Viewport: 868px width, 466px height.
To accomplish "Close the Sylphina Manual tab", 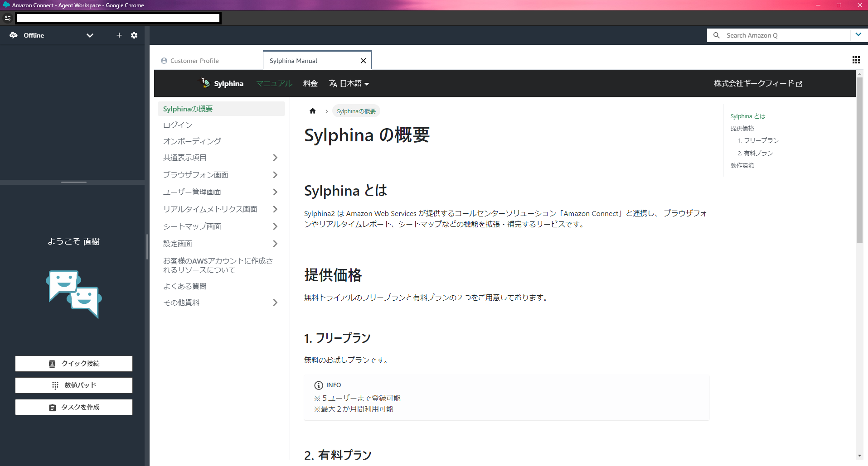I will pyautogui.click(x=363, y=61).
